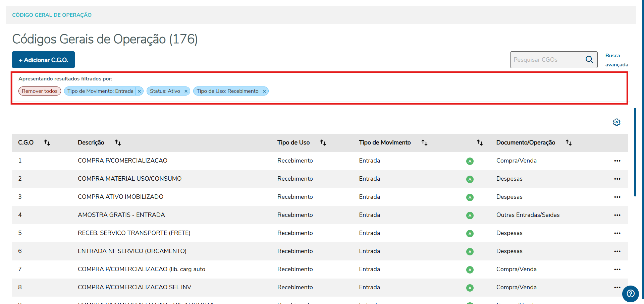The width and height of the screenshot is (644, 304).
Task: Open actions menu for AMOSTRA GRATIS row
Action: pyautogui.click(x=617, y=215)
